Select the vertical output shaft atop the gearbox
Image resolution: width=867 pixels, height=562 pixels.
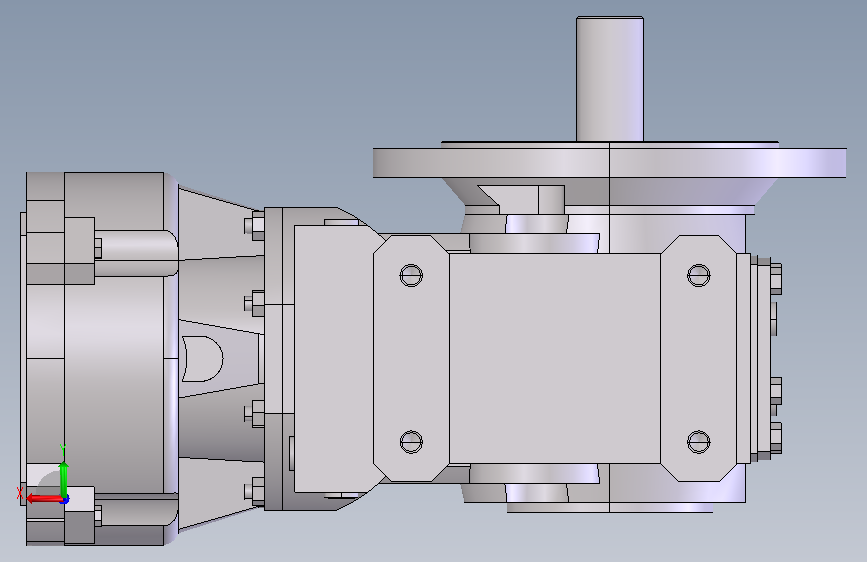(609, 79)
